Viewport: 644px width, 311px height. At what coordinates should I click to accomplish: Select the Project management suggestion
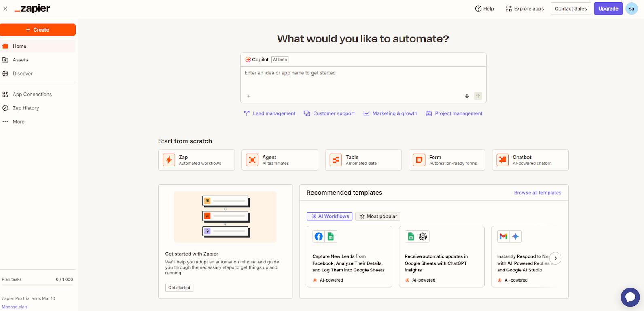[454, 113]
